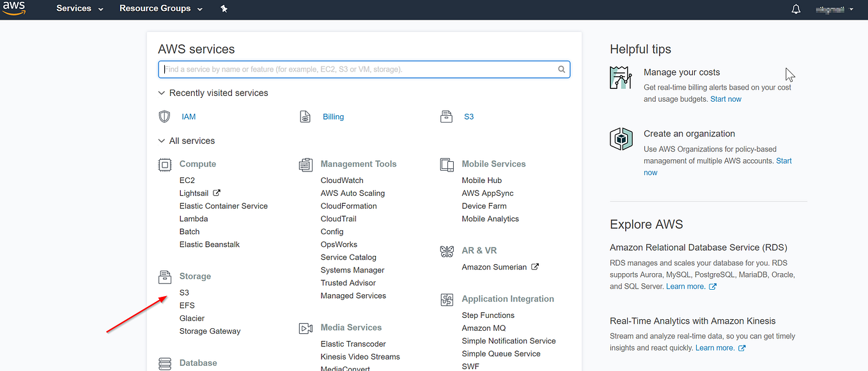The image size is (868, 371).
Task: Click the Management Tools notepad icon
Action: (306, 164)
